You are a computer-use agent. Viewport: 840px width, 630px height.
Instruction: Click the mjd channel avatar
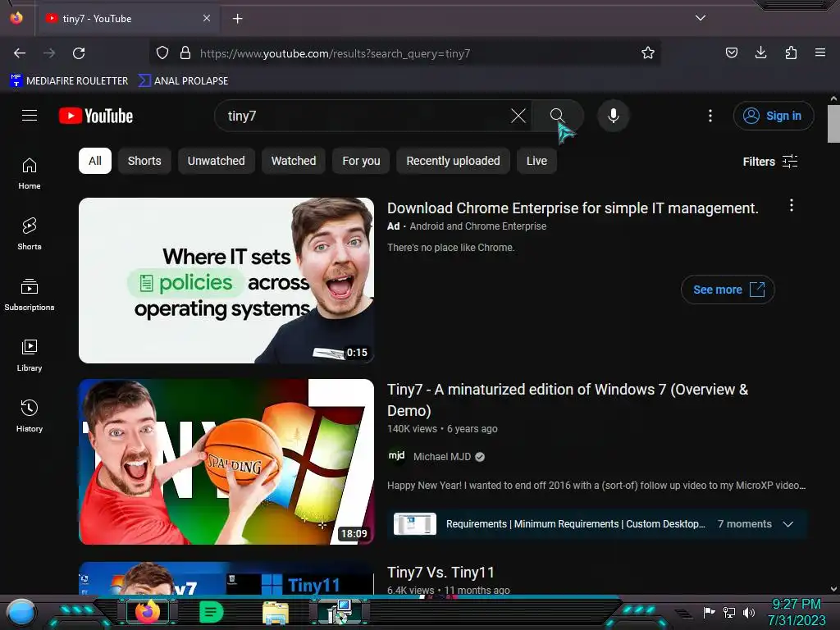(x=396, y=456)
